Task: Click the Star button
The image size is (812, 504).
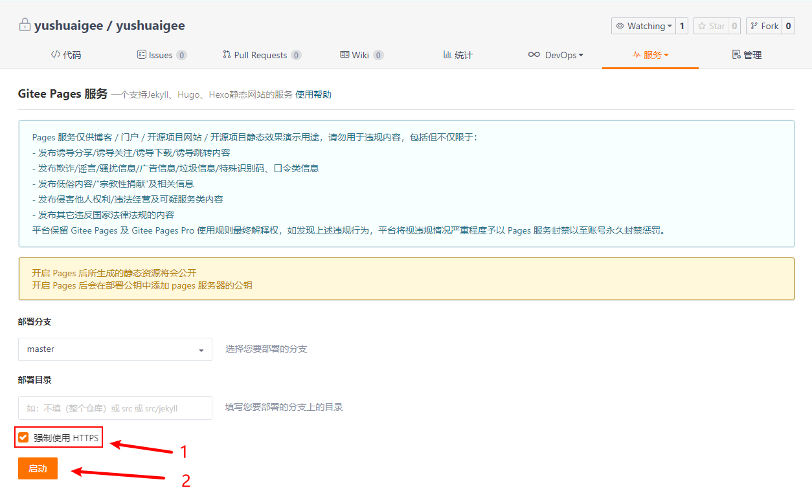Action: [710, 26]
